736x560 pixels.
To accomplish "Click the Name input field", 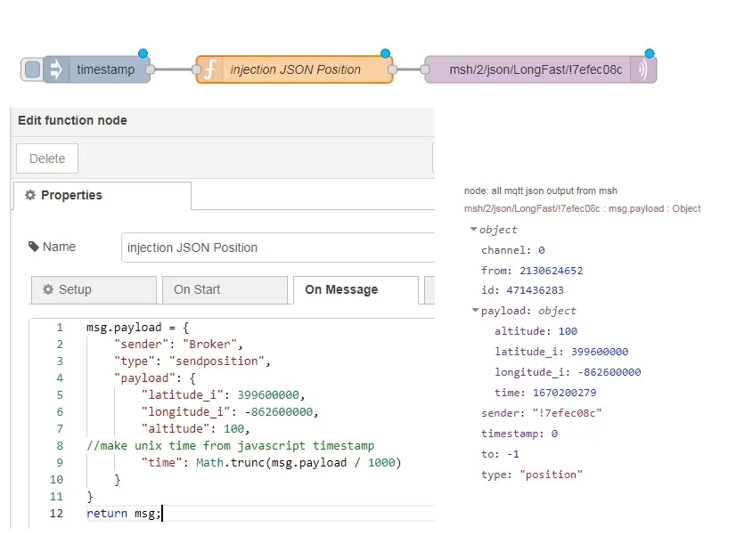I will click(x=276, y=248).
